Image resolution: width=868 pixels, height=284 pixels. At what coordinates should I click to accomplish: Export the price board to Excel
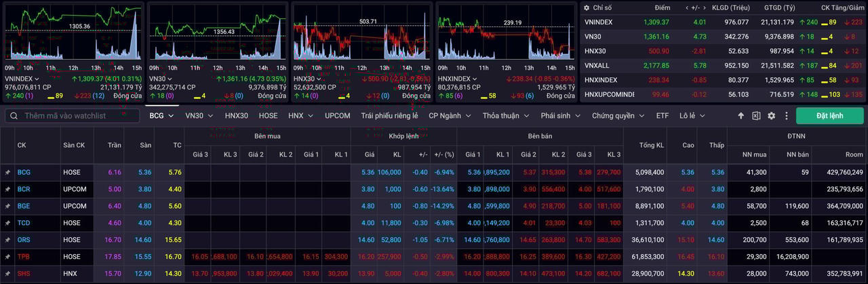point(756,116)
